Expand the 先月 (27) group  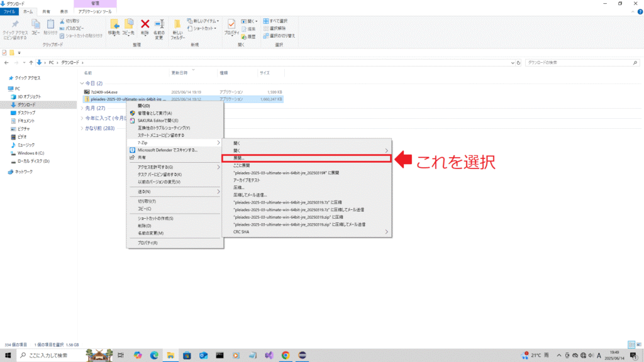point(82,108)
